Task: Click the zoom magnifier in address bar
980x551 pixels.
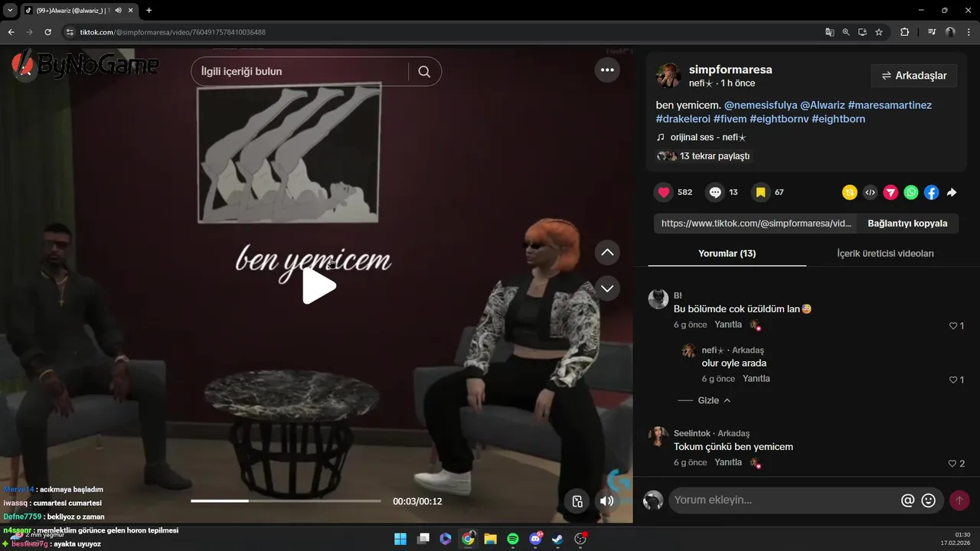Action: [x=846, y=32]
